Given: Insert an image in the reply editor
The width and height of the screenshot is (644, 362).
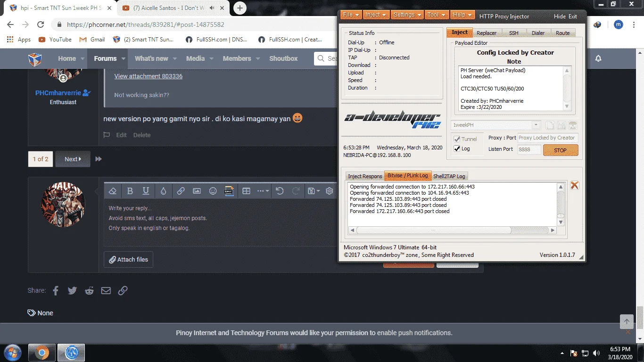Looking at the screenshot, I should (x=197, y=191).
